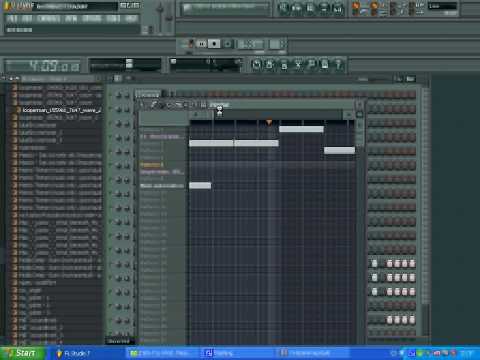This screenshot has height=360, width=480.
Task: Select the lowest note block in the piano roll
Action: (200, 185)
